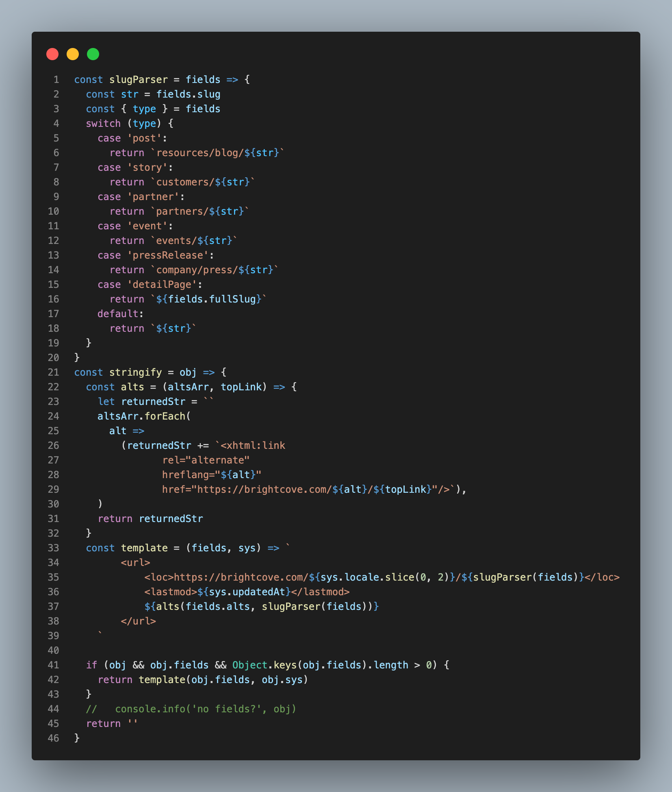Image resolution: width=672 pixels, height=792 pixels.
Task: Click the green maximize window dot
Action: click(93, 54)
